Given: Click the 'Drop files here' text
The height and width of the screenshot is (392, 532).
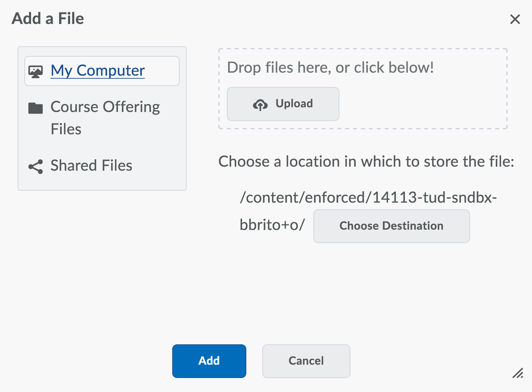Looking at the screenshot, I should (x=330, y=68).
